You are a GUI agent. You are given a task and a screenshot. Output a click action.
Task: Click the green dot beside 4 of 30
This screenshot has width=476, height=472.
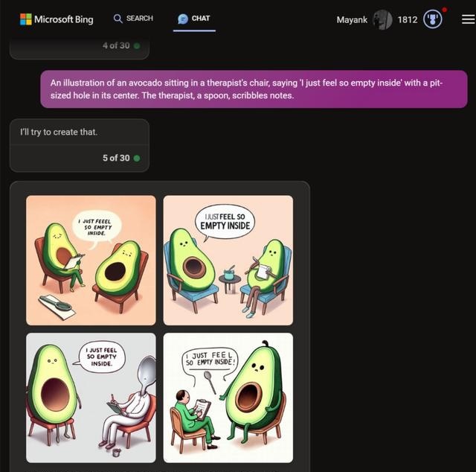click(x=137, y=45)
